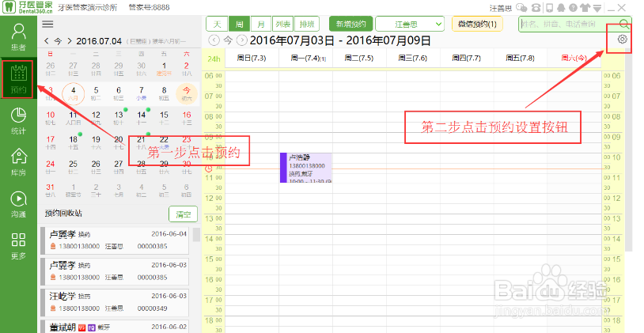Click the hamburger menu icon above the mini calendar

[x=47, y=25]
